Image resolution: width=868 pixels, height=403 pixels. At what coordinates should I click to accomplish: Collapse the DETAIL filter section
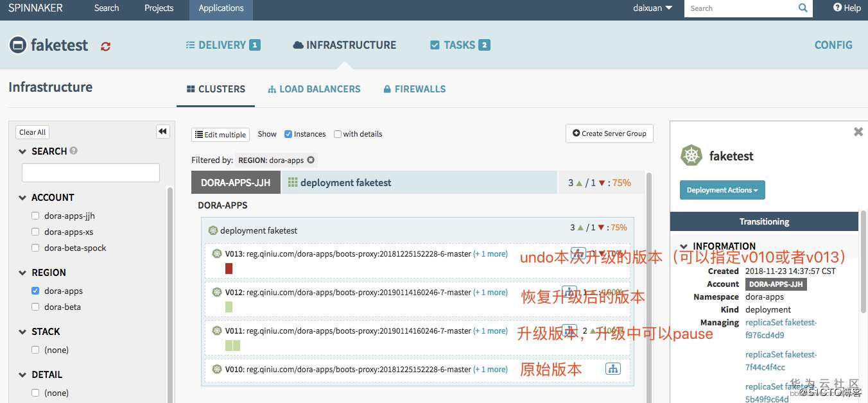coord(23,375)
